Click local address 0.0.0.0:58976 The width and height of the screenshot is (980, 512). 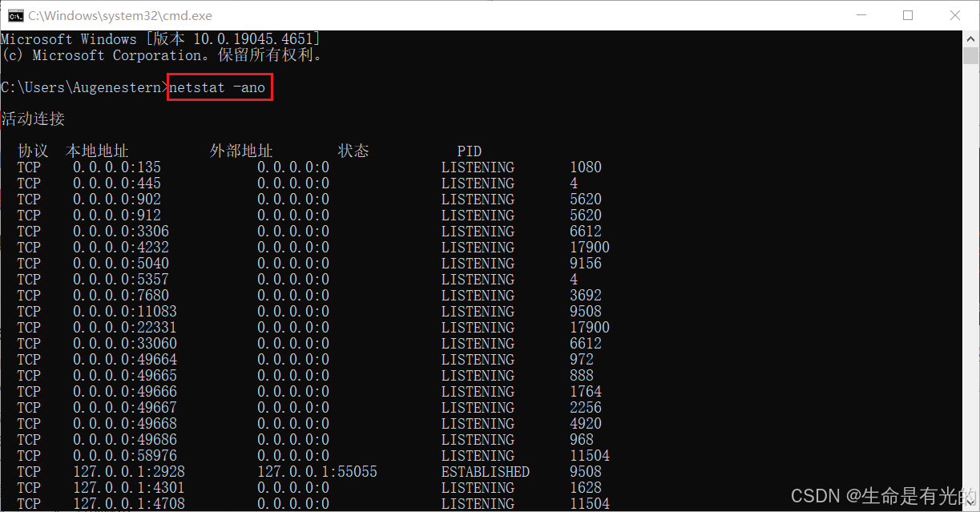tap(125, 456)
